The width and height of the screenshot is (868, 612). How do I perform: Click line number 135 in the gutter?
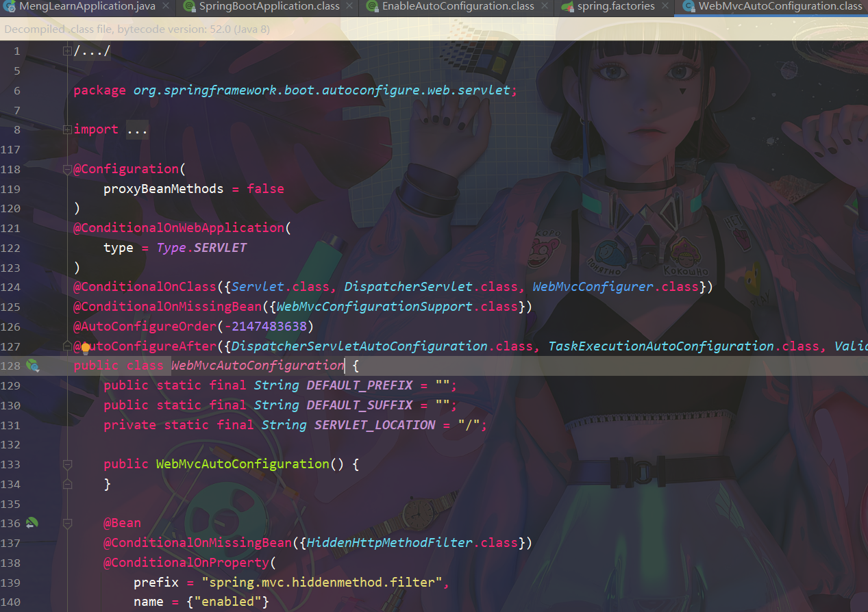tap(10, 504)
